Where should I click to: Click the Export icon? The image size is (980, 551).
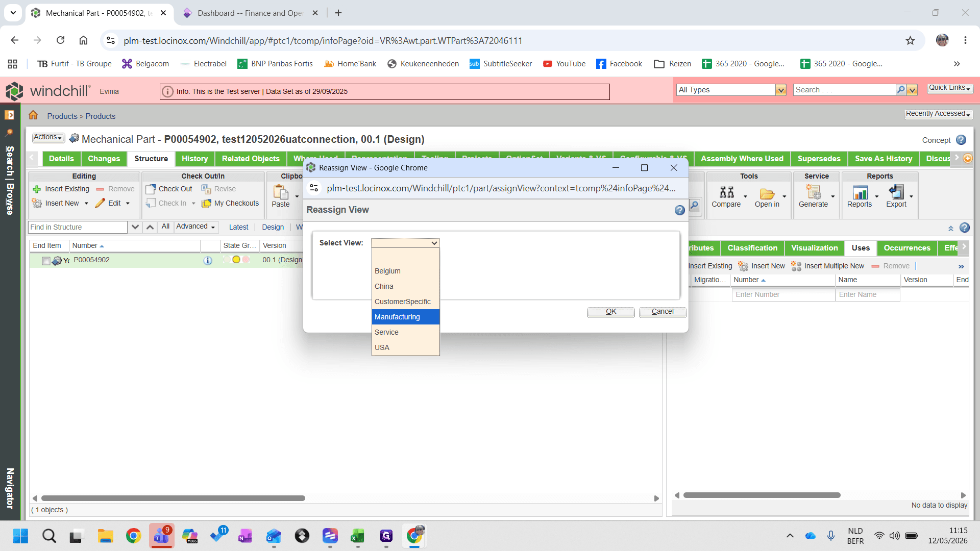pyautogui.click(x=896, y=192)
